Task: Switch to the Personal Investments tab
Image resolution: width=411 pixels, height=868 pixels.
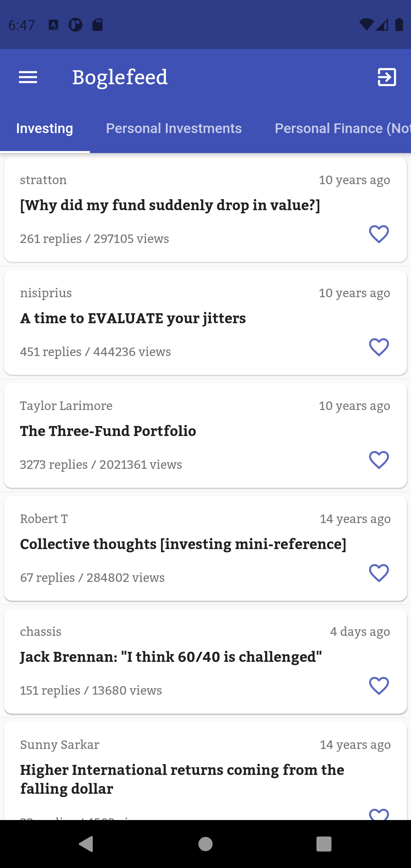Action: point(174,128)
